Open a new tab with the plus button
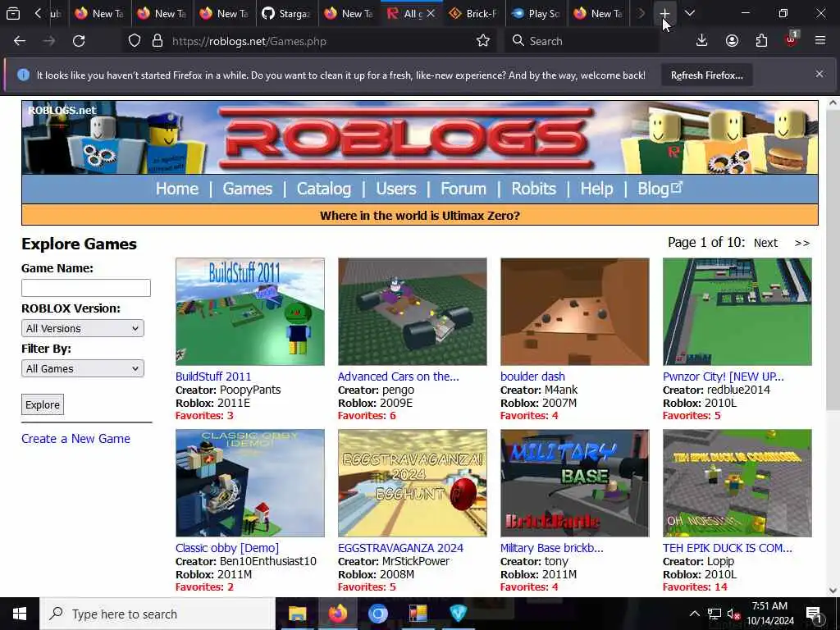The image size is (840, 630). click(664, 13)
